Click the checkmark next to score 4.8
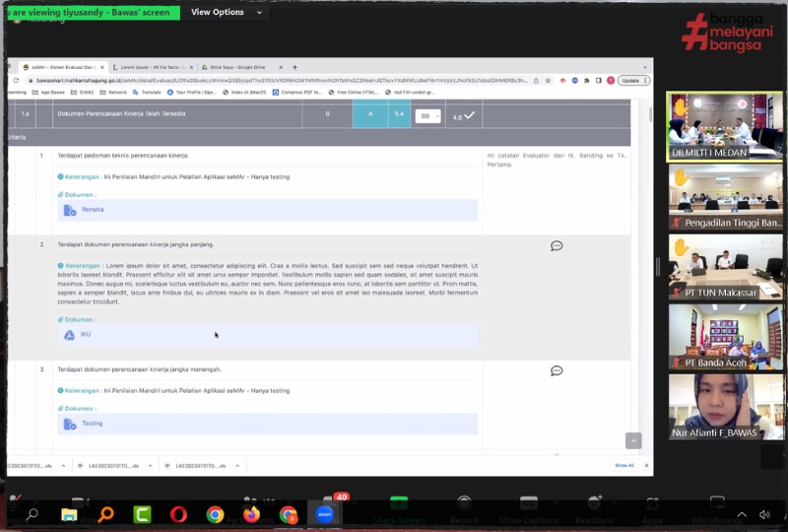Image resolution: width=788 pixels, height=532 pixels. (470, 115)
